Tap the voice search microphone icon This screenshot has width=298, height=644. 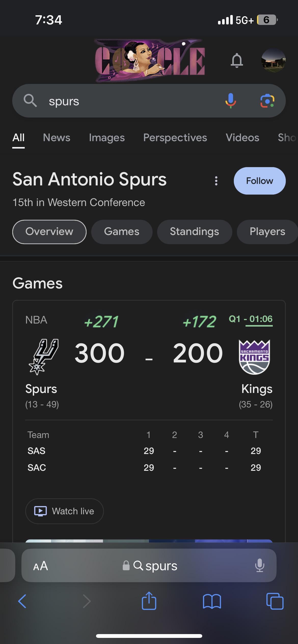point(231,101)
